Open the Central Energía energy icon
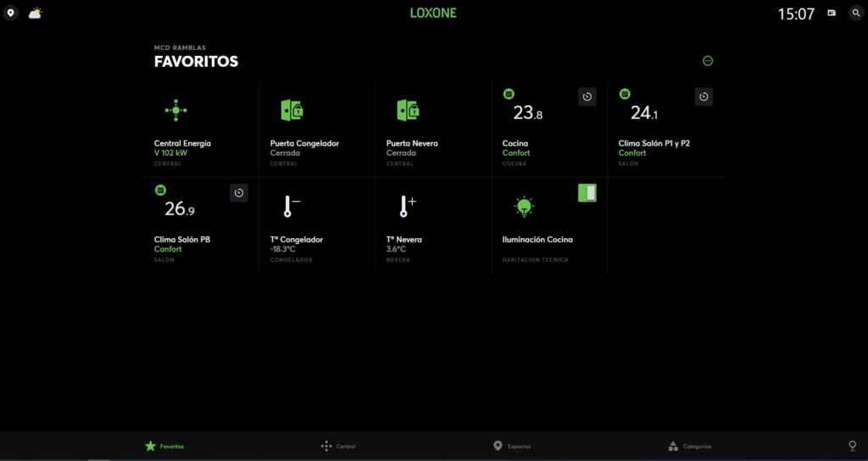This screenshot has width=868, height=461. [175, 110]
